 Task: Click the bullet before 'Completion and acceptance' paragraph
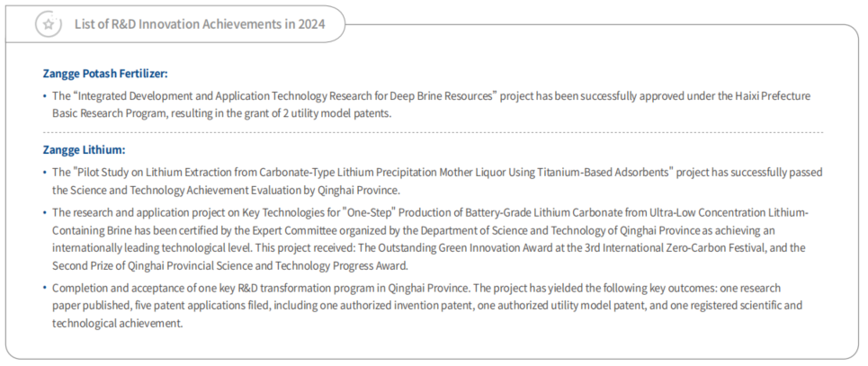[45, 289]
